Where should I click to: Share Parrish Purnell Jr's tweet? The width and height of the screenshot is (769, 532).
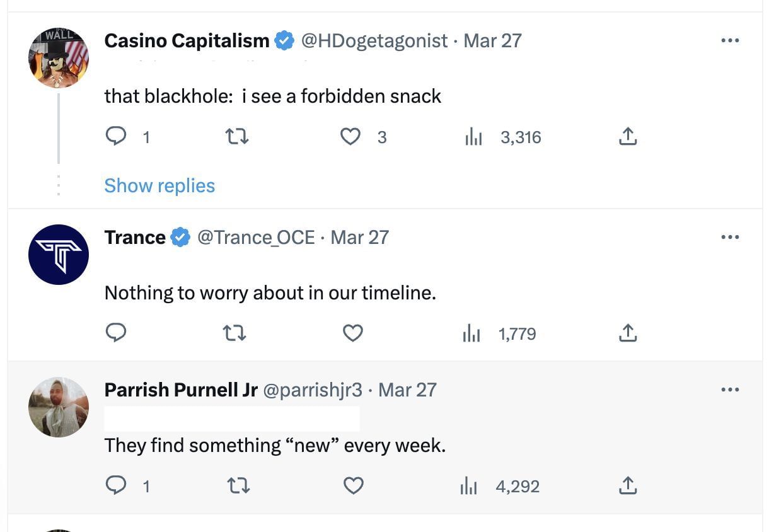point(627,485)
